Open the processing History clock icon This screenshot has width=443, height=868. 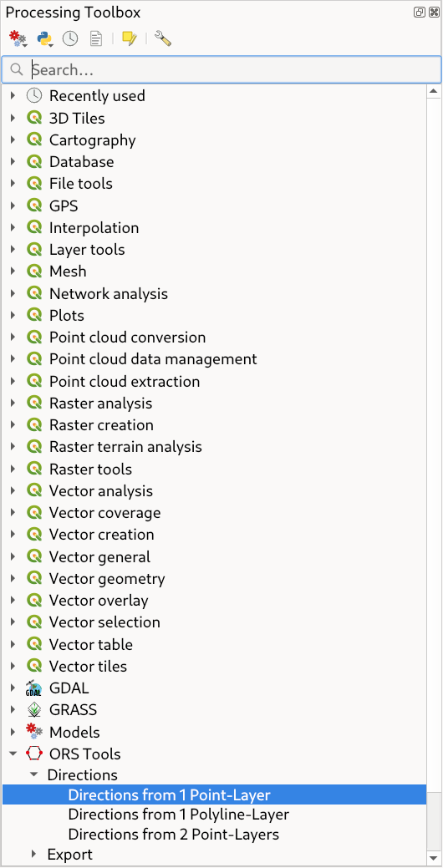(x=70, y=38)
